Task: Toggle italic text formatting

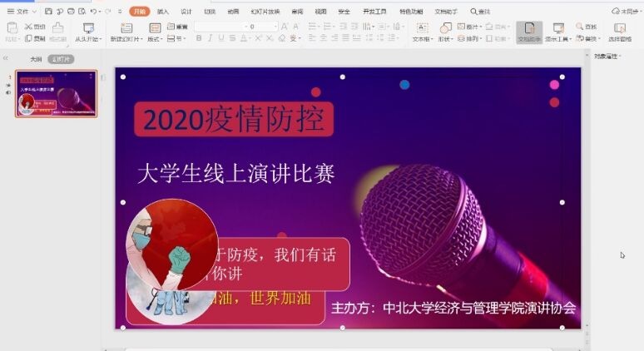Action: coord(210,38)
